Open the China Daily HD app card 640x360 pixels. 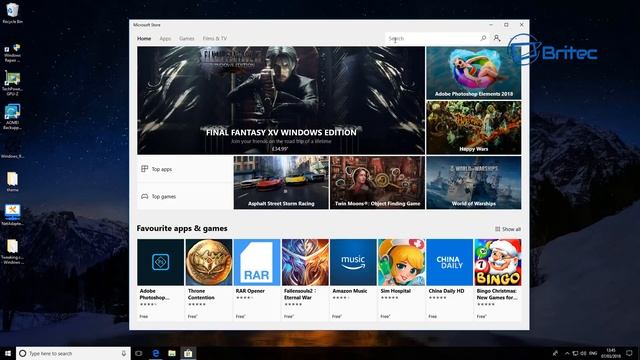[x=449, y=280]
